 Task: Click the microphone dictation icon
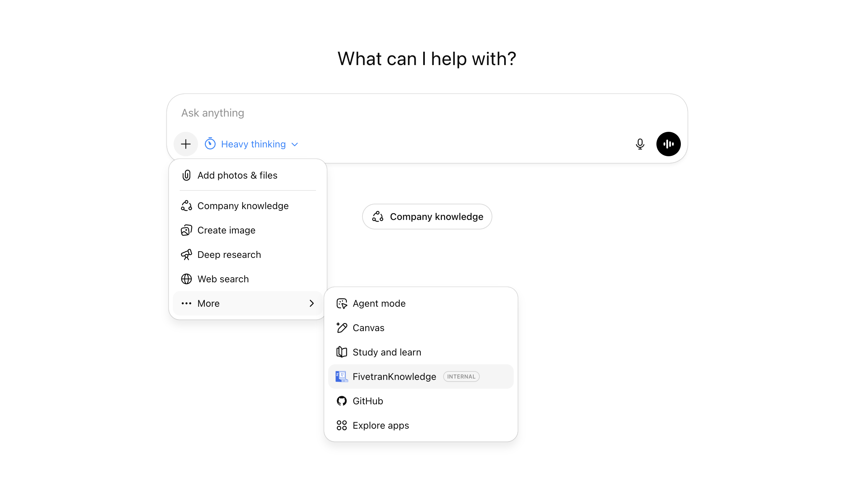(x=640, y=144)
